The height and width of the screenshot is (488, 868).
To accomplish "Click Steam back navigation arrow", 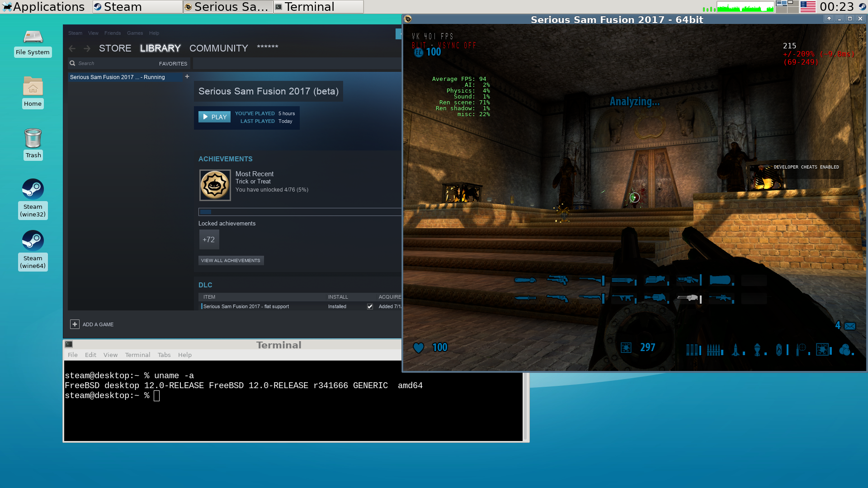I will pyautogui.click(x=72, y=48).
